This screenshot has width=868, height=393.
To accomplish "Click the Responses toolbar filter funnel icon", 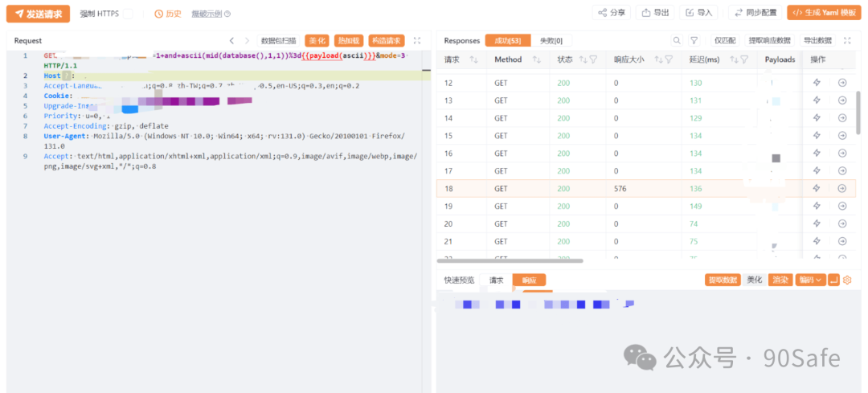I will (x=694, y=40).
